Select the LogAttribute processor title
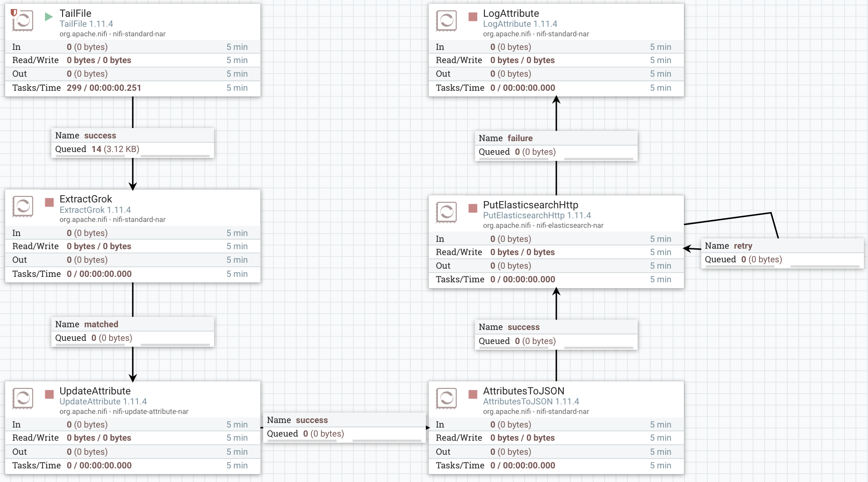Screen dimensions: 868x482 coord(511,13)
